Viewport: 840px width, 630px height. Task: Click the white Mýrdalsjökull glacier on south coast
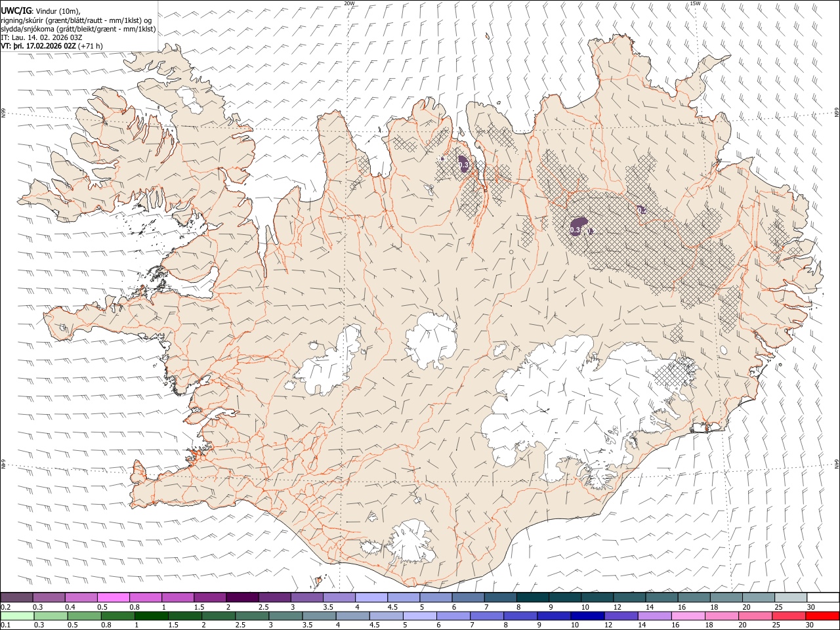click(x=412, y=542)
